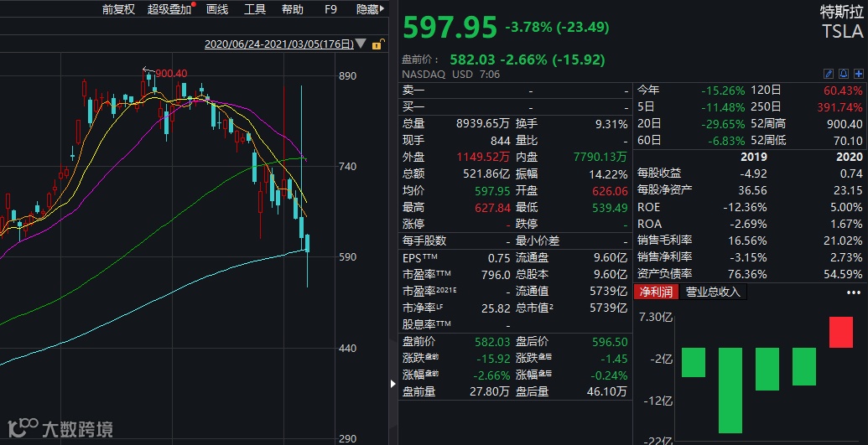Viewport: 868px width, 445px height.
Task: Click the 890 price axis label
Action: click(348, 75)
